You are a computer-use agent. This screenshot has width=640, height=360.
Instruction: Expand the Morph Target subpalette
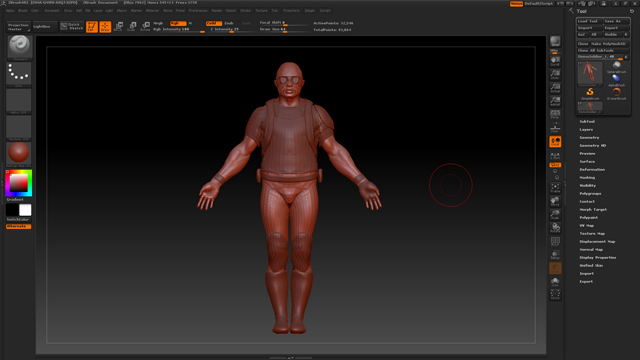point(593,209)
